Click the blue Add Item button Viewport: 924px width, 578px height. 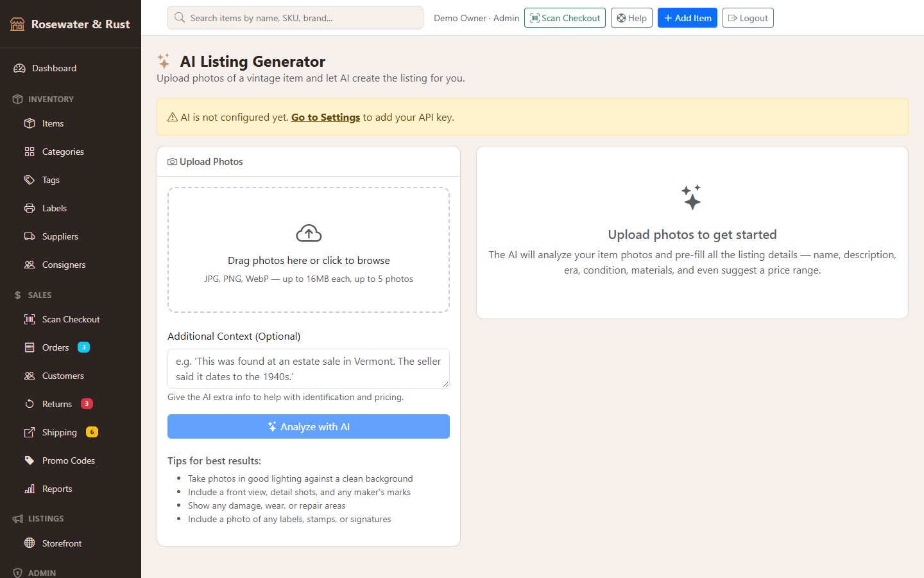coord(687,18)
